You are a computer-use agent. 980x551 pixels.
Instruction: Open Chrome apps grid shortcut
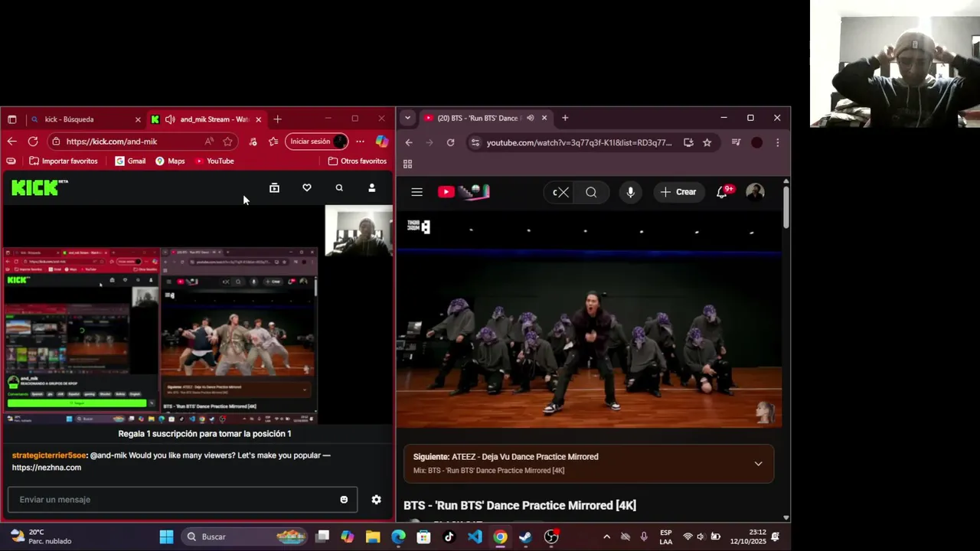click(407, 165)
